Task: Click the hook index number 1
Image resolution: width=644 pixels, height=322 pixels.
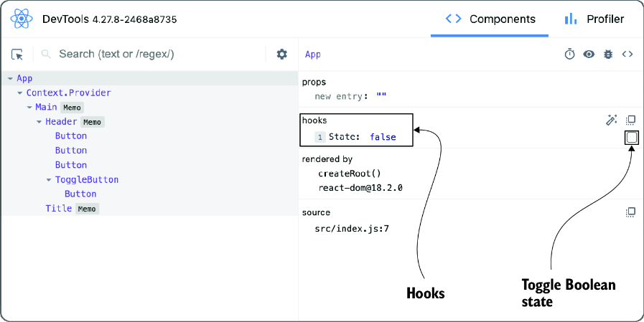Action: tap(320, 138)
